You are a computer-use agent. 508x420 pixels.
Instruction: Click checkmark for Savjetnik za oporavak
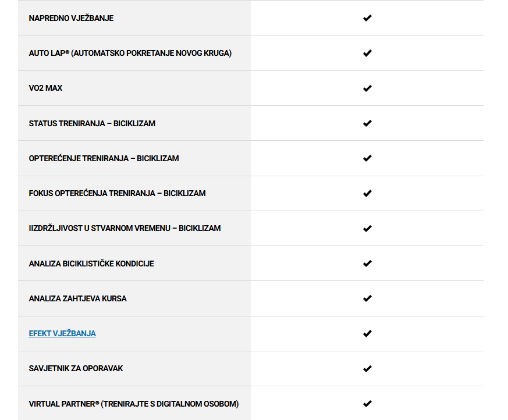coord(367,369)
